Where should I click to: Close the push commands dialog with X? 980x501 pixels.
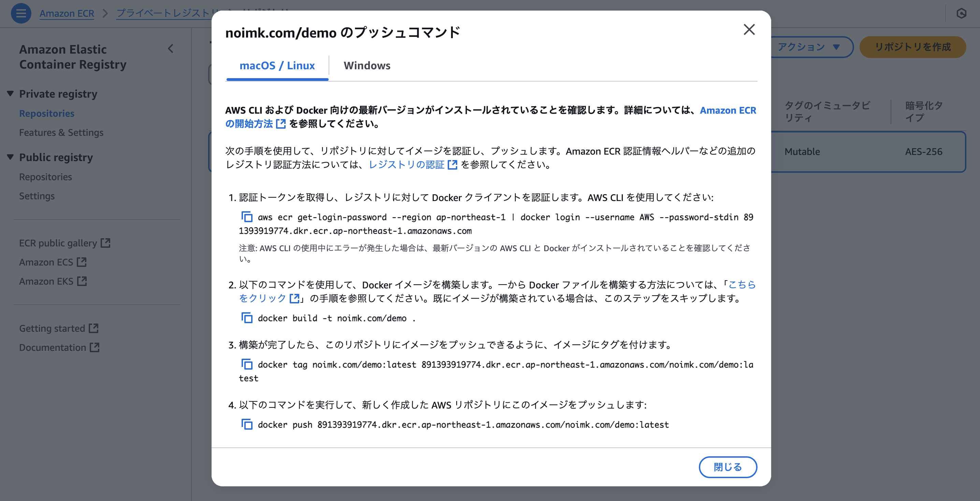pos(749,29)
